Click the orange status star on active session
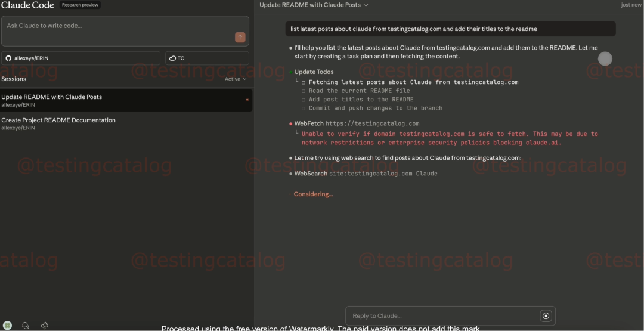The height and width of the screenshot is (331, 644). pyautogui.click(x=247, y=100)
